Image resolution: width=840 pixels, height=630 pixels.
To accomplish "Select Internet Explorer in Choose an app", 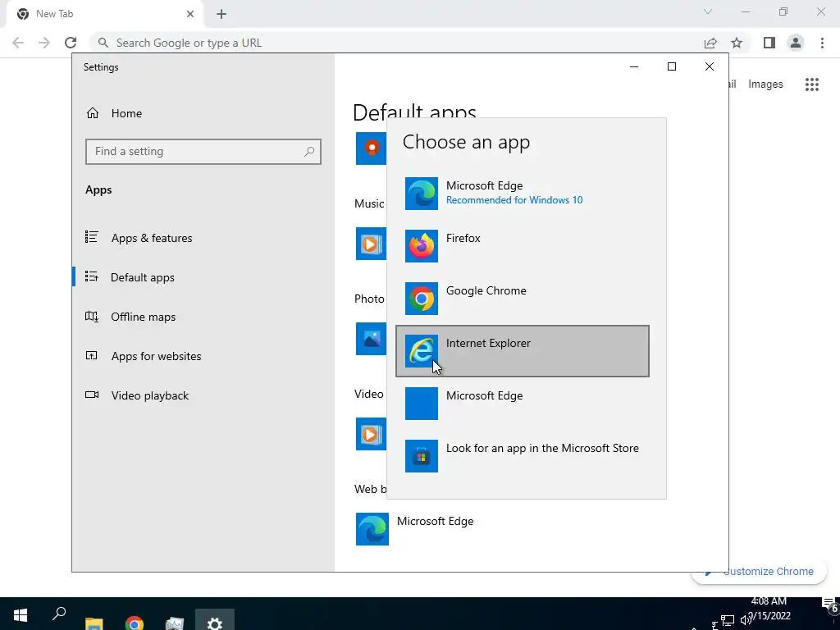I will (x=523, y=351).
